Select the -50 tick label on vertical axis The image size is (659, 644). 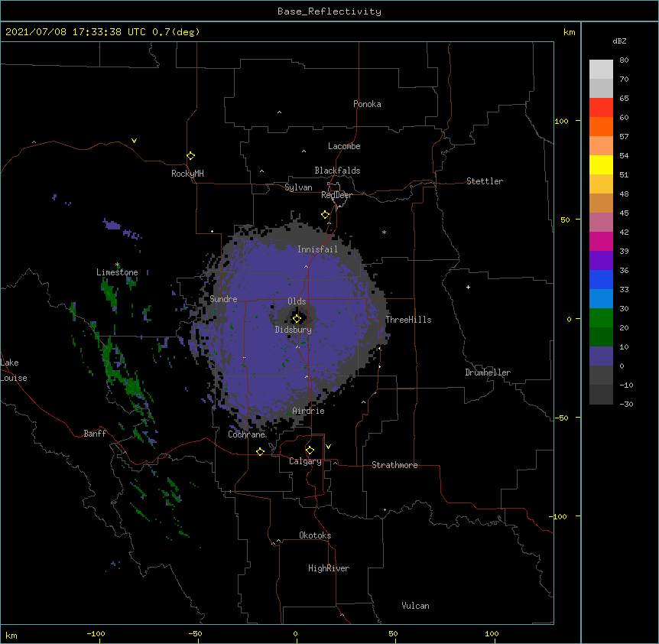(561, 418)
